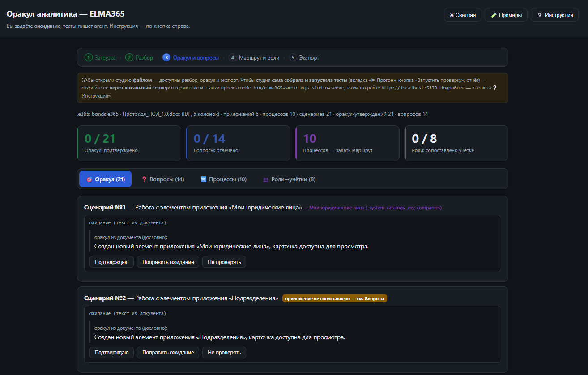Click the number 1 step circle icon
This screenshot has height=375, width=588.
pyautogui.click(x=89, y=58)
